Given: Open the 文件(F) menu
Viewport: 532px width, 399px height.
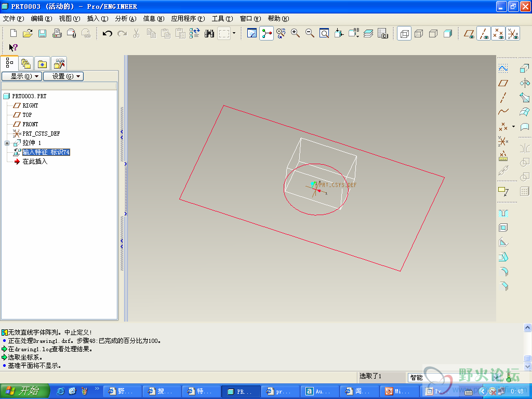Looking at the screenshot, I should pyautogui.click(x=14, y=19).
